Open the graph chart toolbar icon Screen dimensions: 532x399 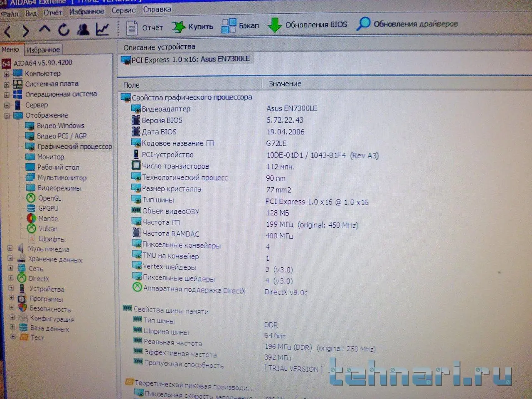pyautogui.click(x=102, y=28)
